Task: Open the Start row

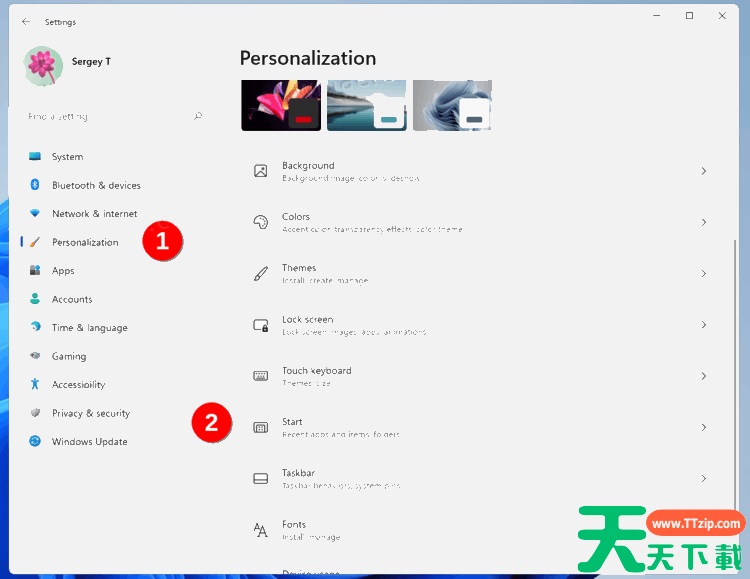Action: [480, 427]
